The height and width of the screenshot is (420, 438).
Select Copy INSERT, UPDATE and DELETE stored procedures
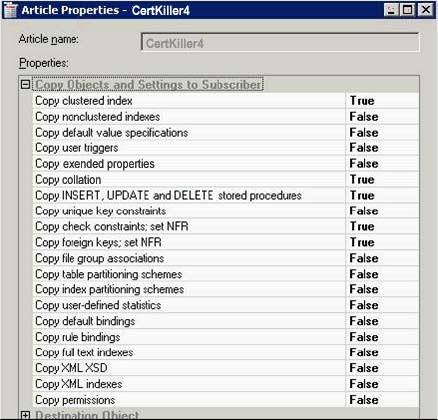pos(168,195)
